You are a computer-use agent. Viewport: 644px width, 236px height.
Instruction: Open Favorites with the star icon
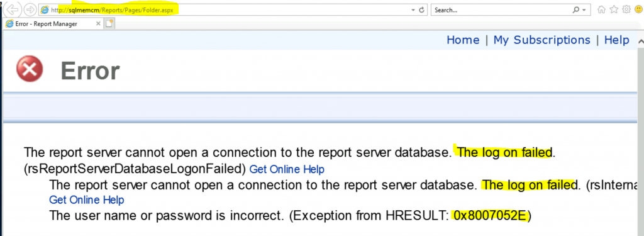614,9
